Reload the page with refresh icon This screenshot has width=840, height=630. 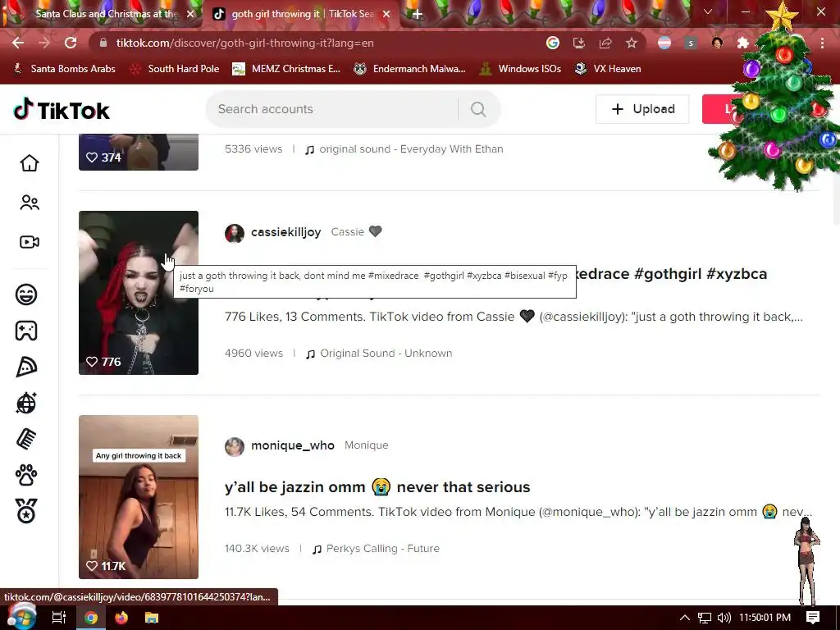click(x=71, y=43)
